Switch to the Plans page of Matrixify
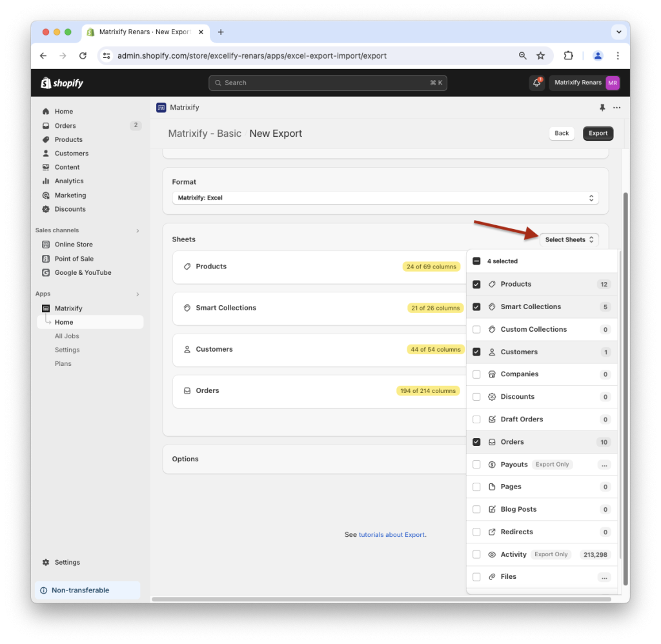Screen dimensions: 661x644 (63, 363)
